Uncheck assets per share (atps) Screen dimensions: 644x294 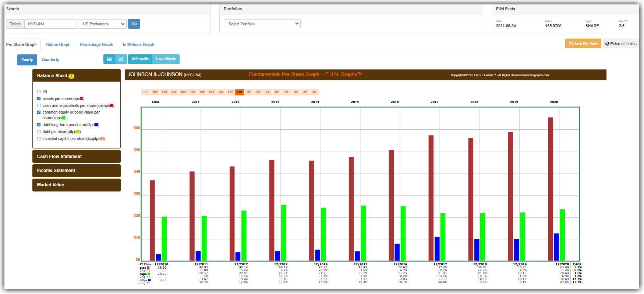tap(39, 99)
